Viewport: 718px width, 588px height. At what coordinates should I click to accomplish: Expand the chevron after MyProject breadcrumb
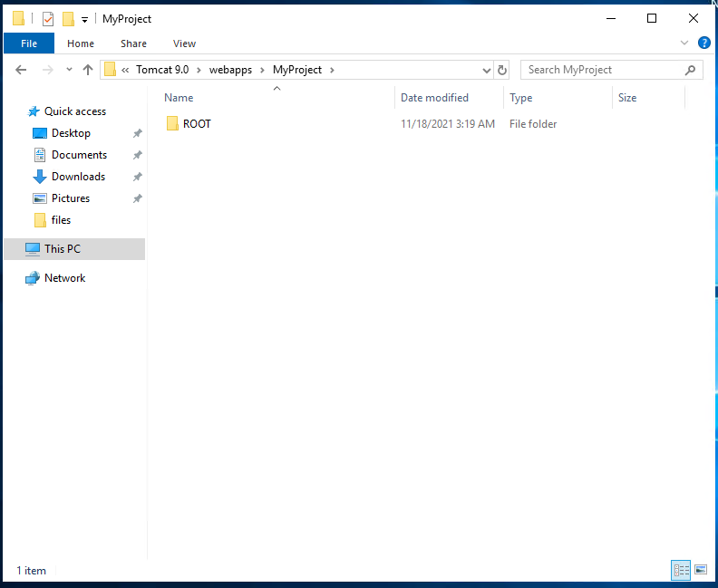pyautogui.click(x=332, y=70)
